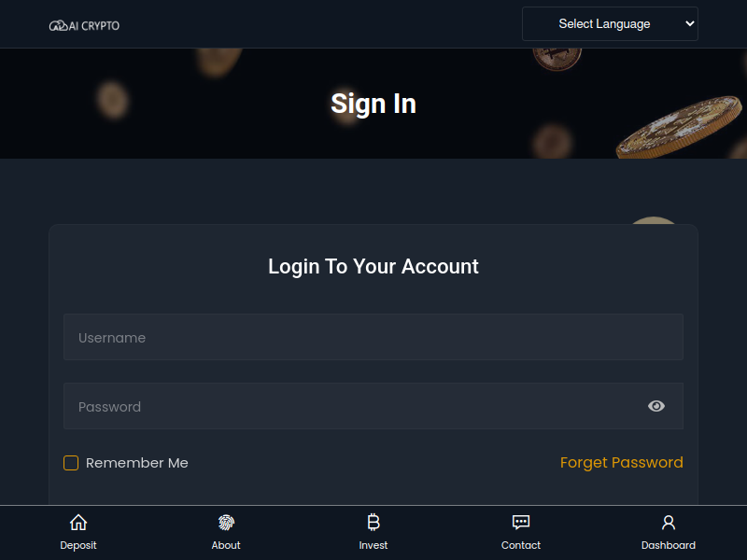Click the house icon above Deposit
747x560 pixels.
click(78, 523)
